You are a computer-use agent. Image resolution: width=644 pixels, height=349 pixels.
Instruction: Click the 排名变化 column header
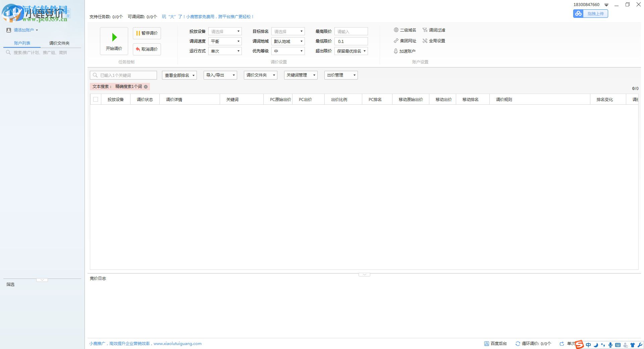(x=608, y=99)
